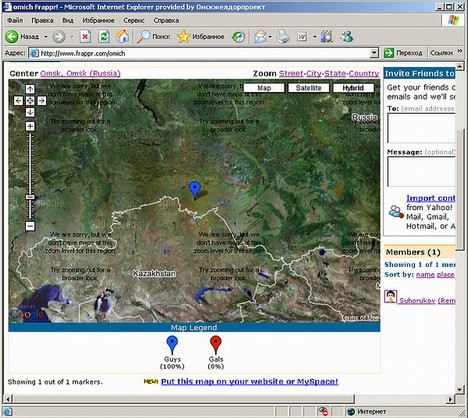Sort members by name

click(425, 275)
